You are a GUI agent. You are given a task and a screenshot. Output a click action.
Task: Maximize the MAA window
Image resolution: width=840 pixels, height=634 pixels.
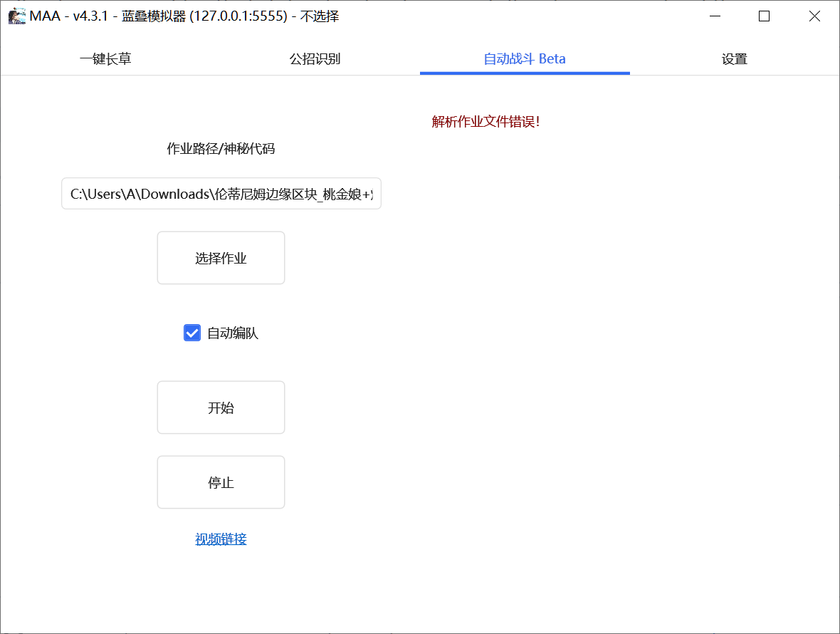pos(765,16)
